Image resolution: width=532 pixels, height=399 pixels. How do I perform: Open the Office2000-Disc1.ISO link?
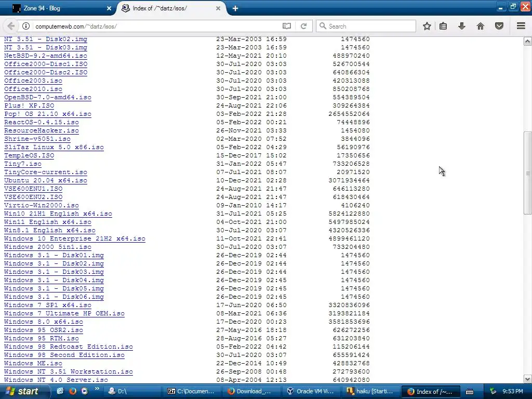tap(46, 64)
